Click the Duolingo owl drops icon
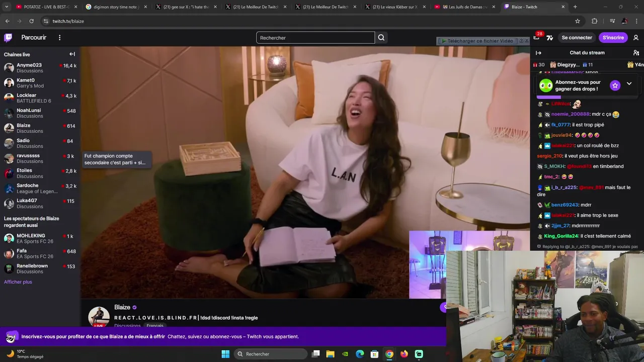Image resolution: width=644 pixels, height=362 pixels. [546, 85]
